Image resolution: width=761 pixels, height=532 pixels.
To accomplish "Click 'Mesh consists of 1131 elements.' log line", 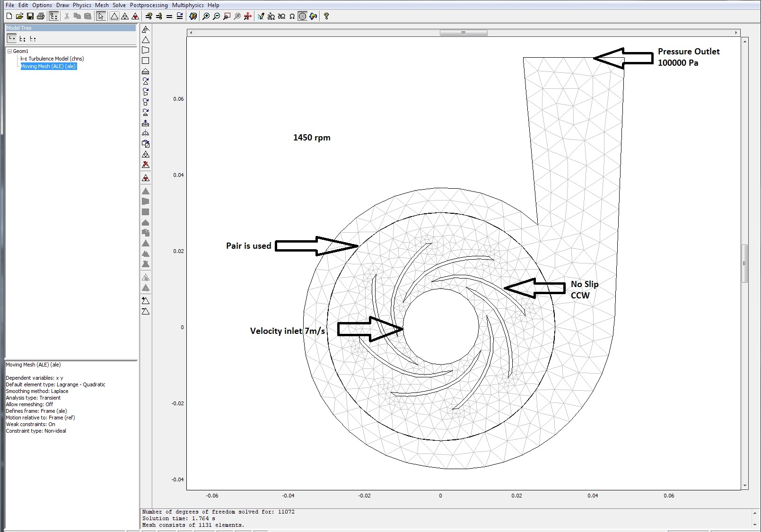I will pos(193,525).
